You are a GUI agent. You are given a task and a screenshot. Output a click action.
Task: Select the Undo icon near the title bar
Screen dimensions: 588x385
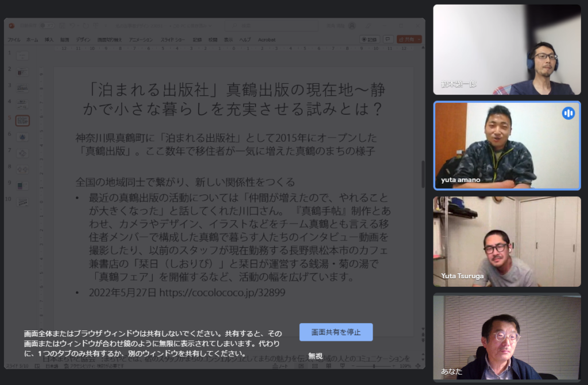point(73,26)
